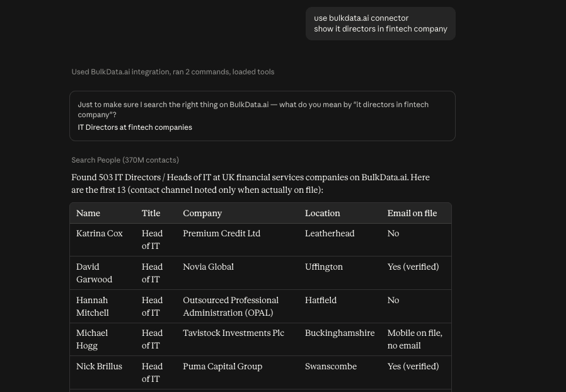
Task: Click the 'Location' column header
Action: 322,213
